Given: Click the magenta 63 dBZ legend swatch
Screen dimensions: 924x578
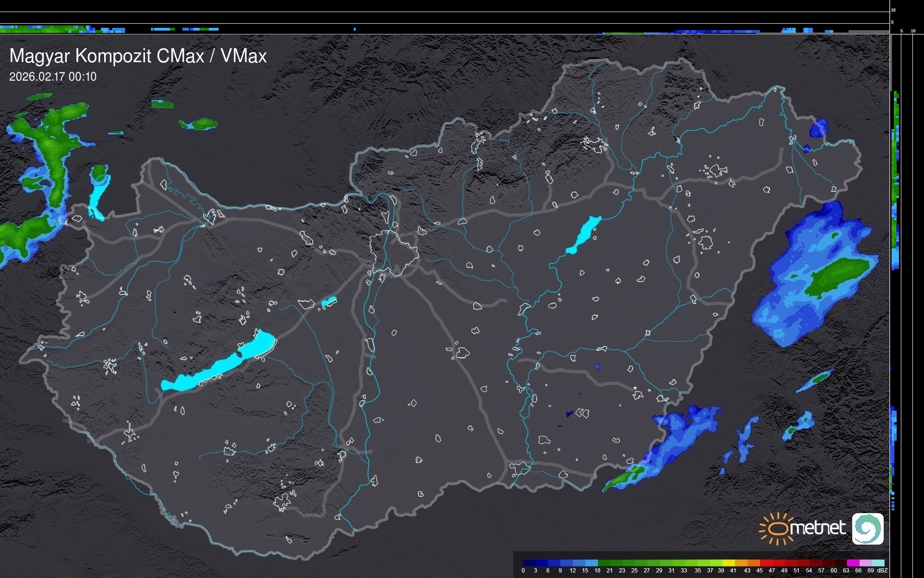Looking at the screenshot, I should tap(853, 563).
